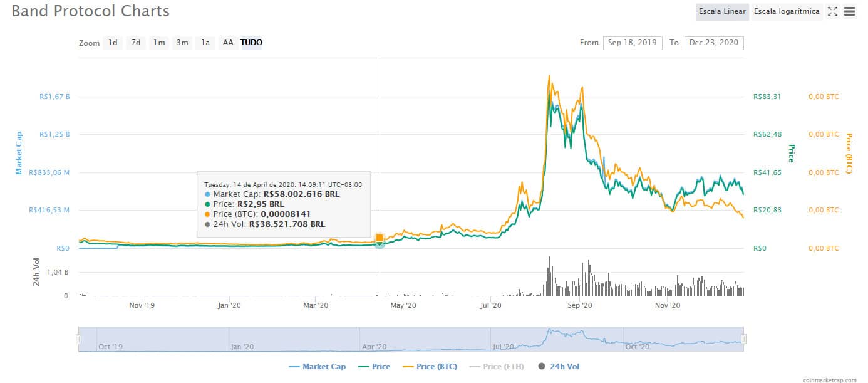Open fullscreen view of the chart
The image size is (868, 383).
(x=832, y=11)
